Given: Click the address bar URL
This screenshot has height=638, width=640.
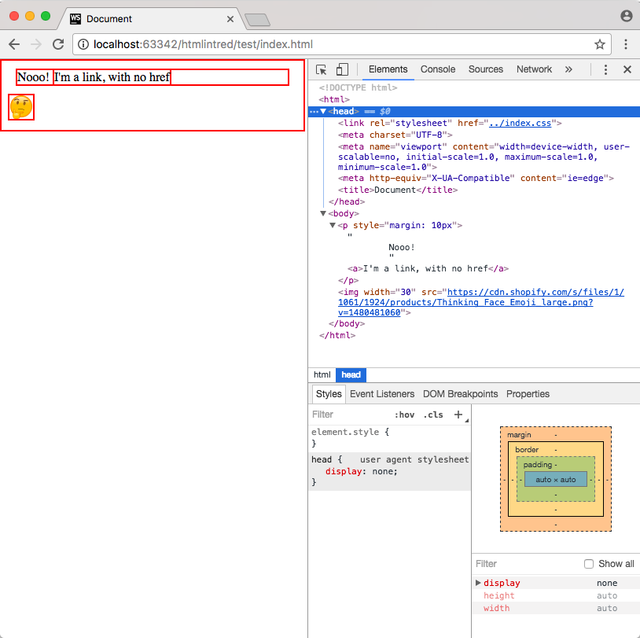Looking at the screenshot, I should [203, 44].
